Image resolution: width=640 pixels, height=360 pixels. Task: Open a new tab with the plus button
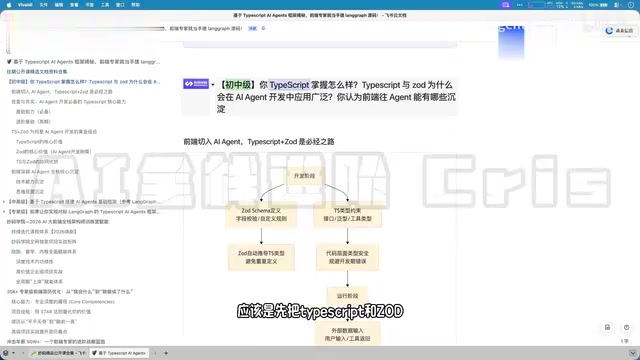point(166,353)
